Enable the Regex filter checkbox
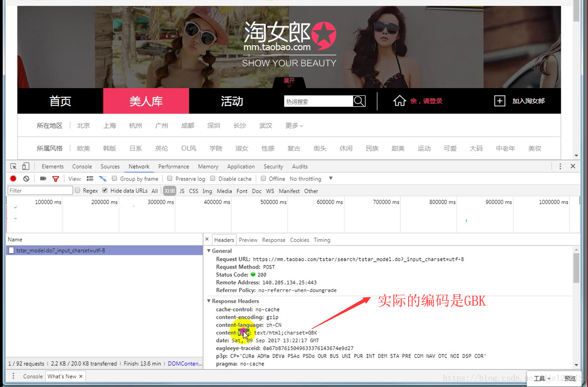The image size is (588, 387). tap(78, 190)
